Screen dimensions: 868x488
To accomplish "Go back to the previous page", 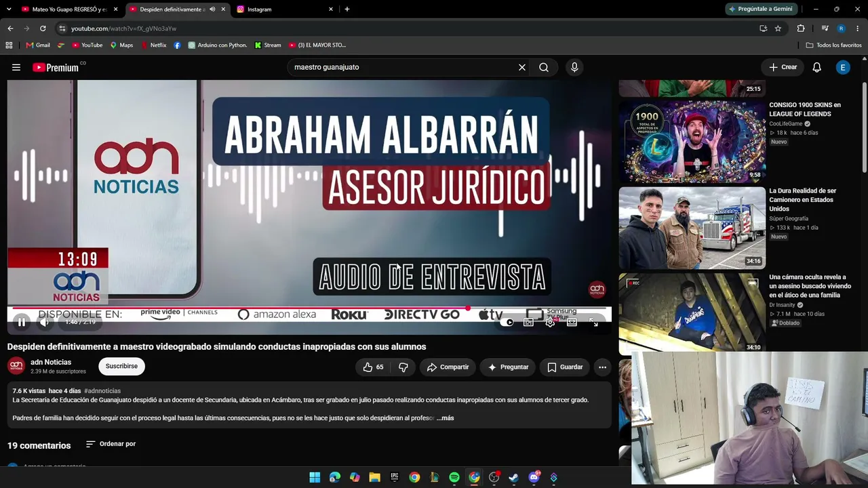I will [10, 28].
